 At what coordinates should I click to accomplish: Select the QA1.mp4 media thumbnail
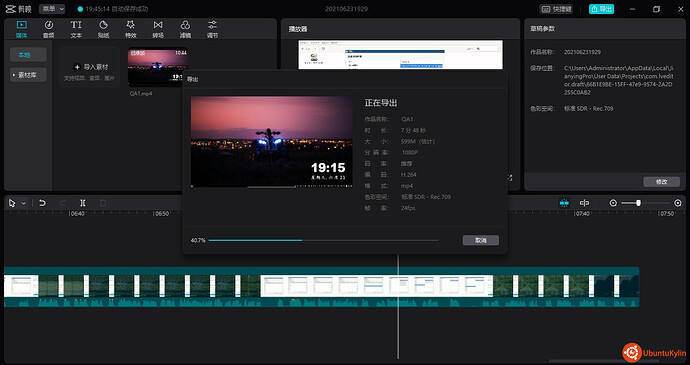158,67
